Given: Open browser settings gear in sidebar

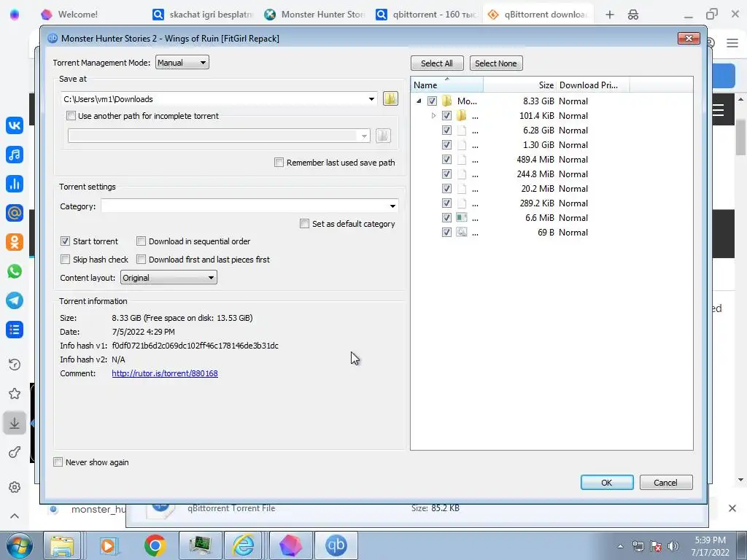Looking at the screenshot, I should click(x=15, y=487).
